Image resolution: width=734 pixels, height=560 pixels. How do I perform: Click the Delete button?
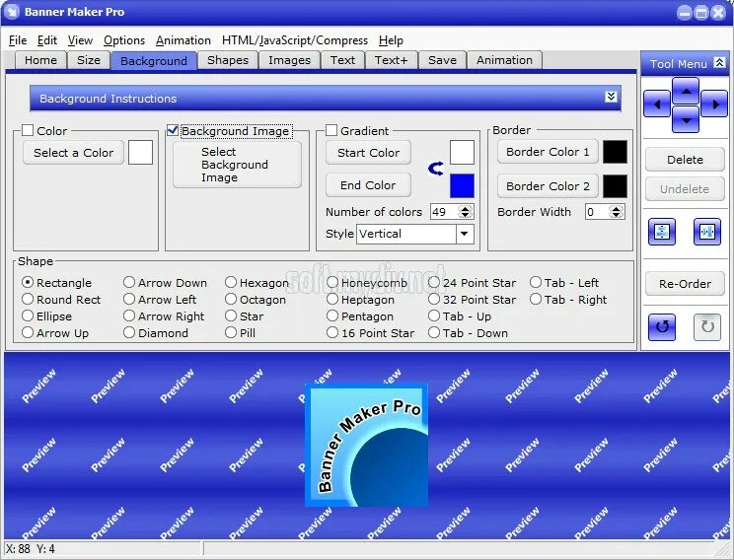(x=685, y=160)
